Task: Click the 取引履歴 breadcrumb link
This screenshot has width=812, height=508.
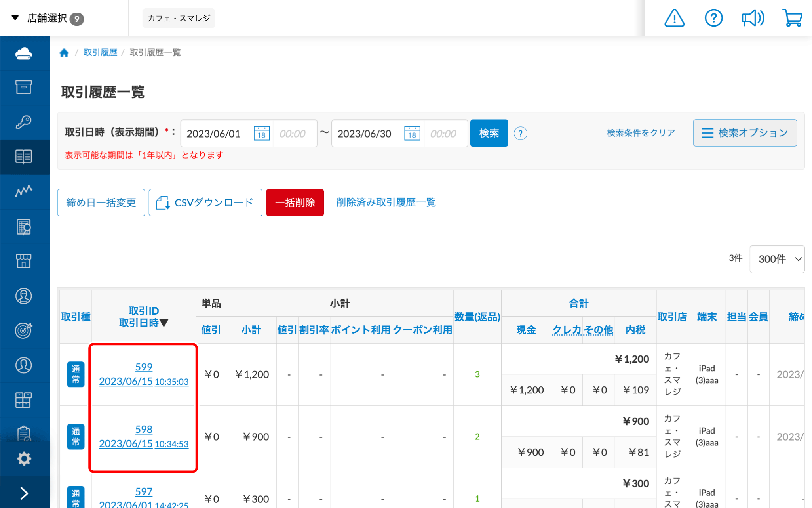Action: click(100, 53)
